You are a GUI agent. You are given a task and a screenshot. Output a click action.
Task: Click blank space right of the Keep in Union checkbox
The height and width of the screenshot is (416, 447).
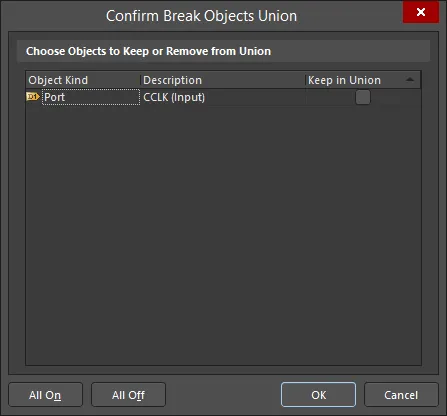point(395,97)
